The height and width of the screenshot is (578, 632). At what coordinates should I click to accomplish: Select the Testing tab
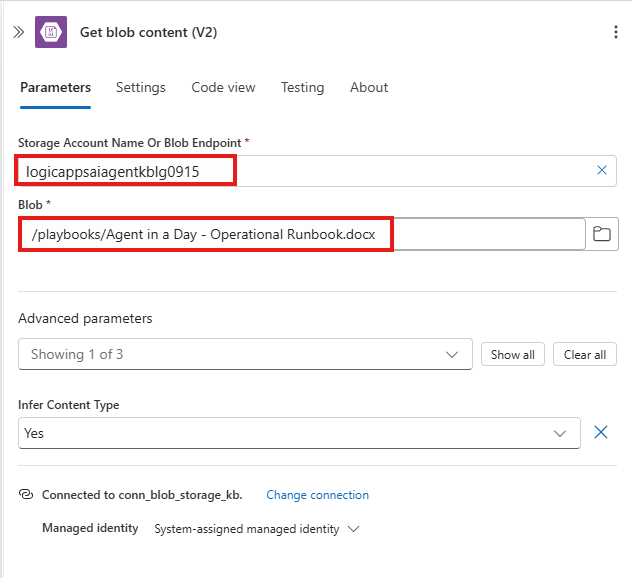tap(302, 88)
